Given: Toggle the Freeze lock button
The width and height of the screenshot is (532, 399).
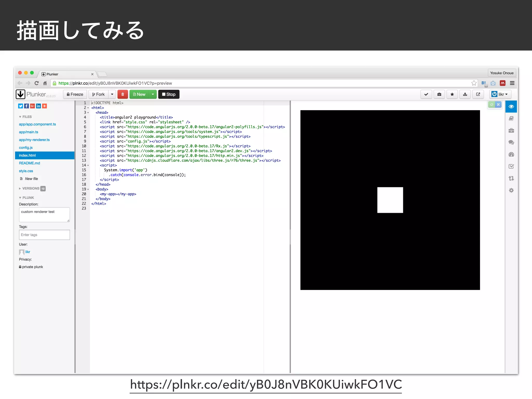Looking at the screenshot, I should tap(75, 94).
